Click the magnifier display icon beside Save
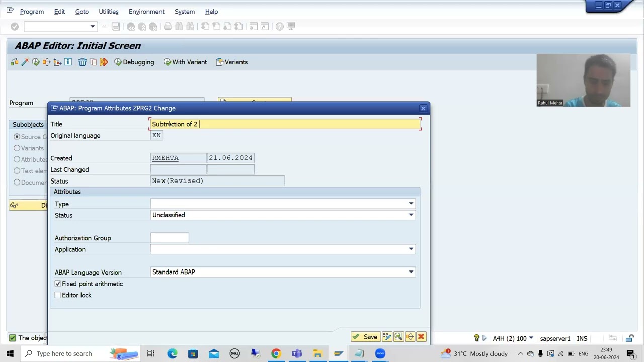Screen dimensions: 644x362 click(398, 337)
